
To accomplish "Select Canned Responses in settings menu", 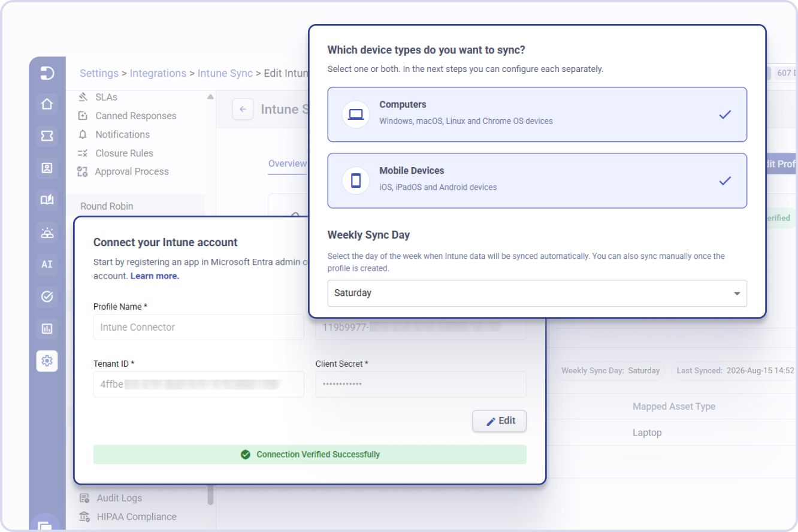I will coord(136,116).
